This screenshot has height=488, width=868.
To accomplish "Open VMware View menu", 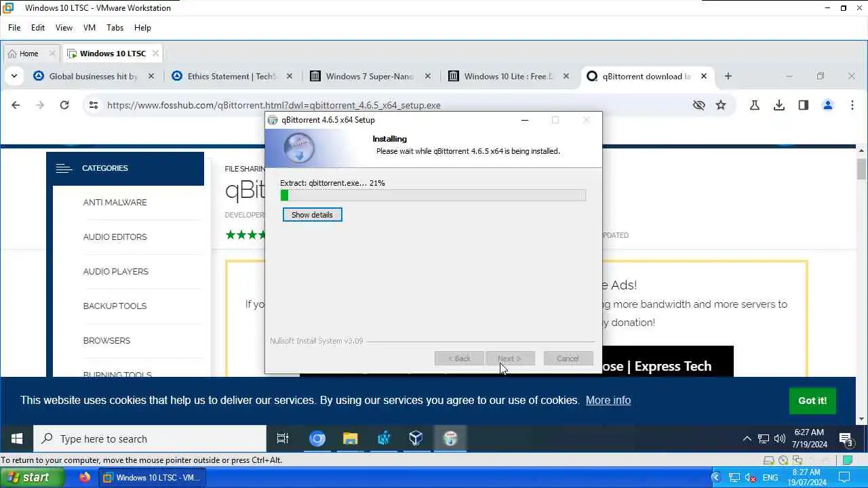I will [64, 28].
